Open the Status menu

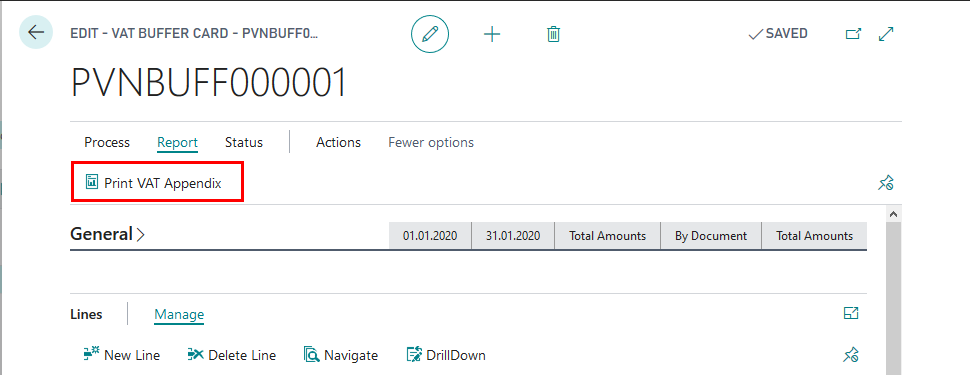[x=244, y=142]
